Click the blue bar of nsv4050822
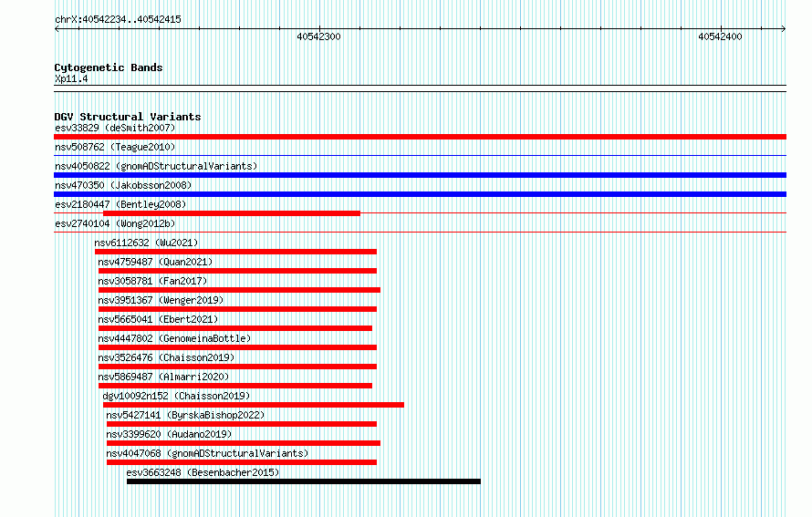 (420, 175)
